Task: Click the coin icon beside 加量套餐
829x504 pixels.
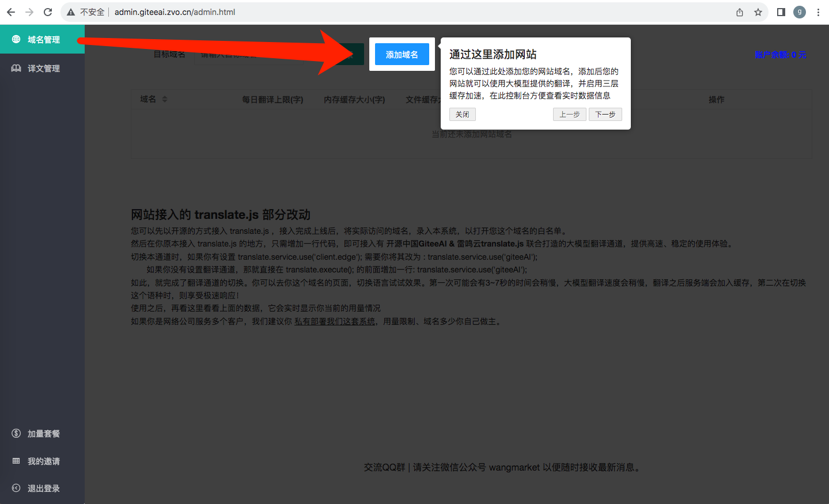Action: pos(16,433)
